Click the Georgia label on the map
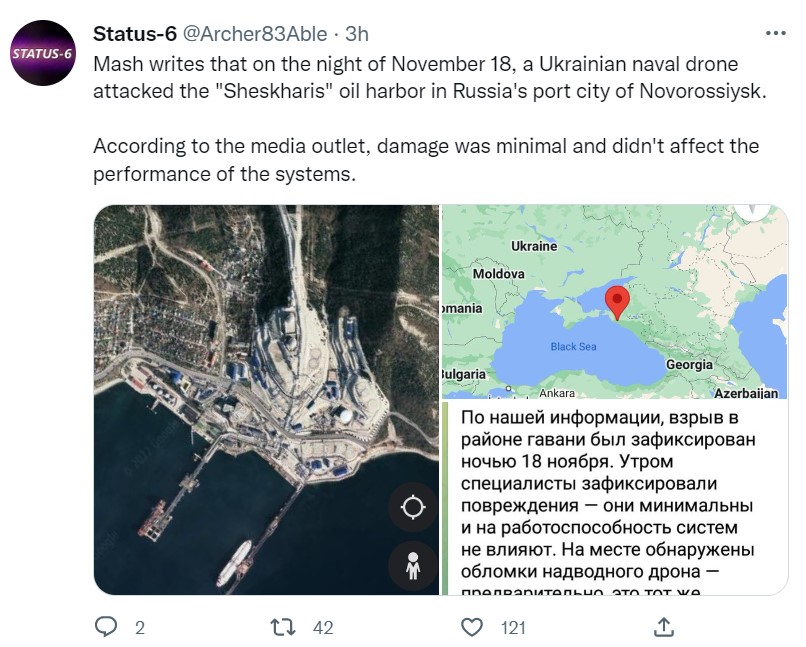 tap(689, 365)
